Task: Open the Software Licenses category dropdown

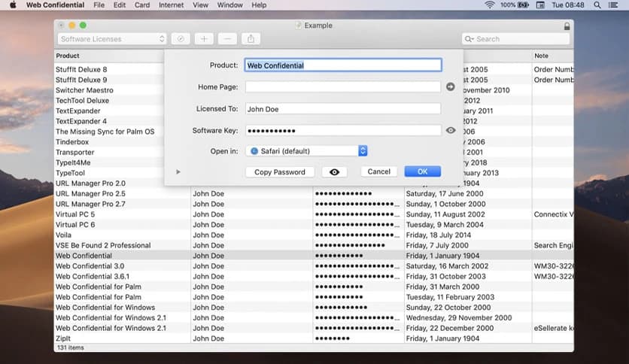Action: pyautogui.click(x=112, y=39)
